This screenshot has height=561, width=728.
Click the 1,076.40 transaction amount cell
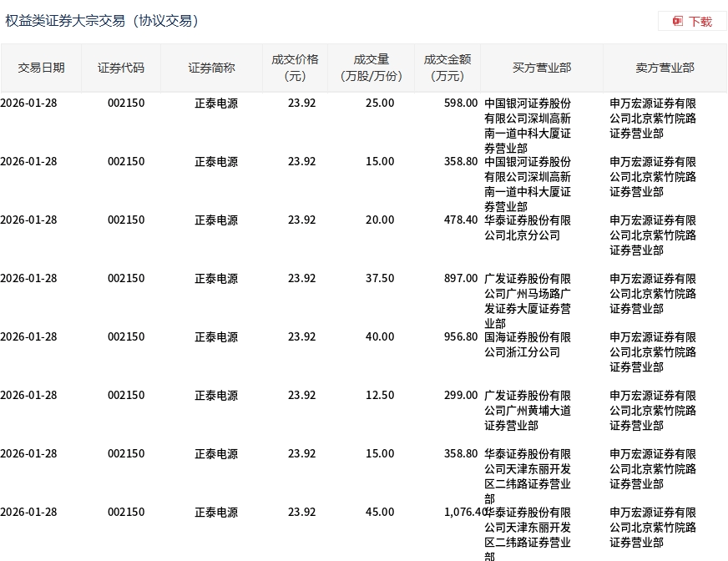click(x=463, y=513)
